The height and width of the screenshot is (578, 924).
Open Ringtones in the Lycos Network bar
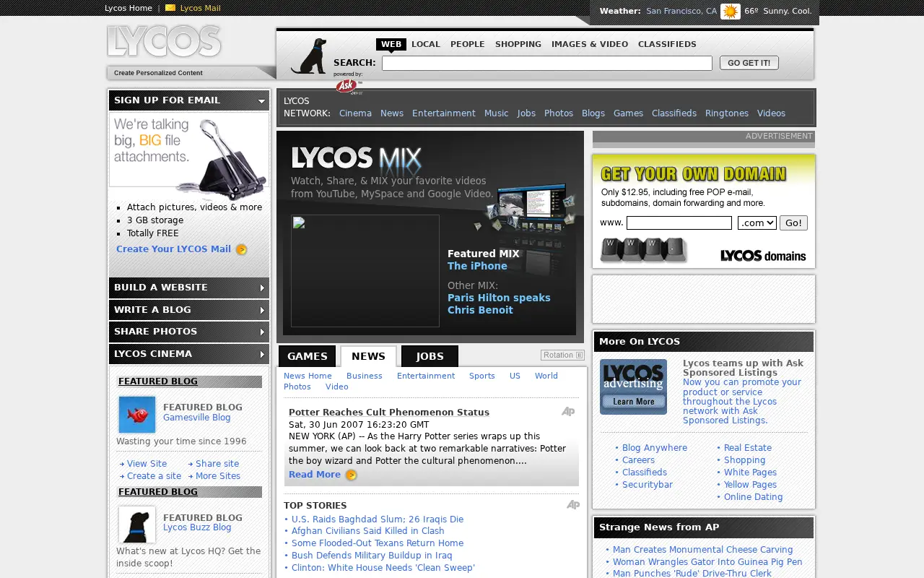pyautogui.click(x=727, y=113)
